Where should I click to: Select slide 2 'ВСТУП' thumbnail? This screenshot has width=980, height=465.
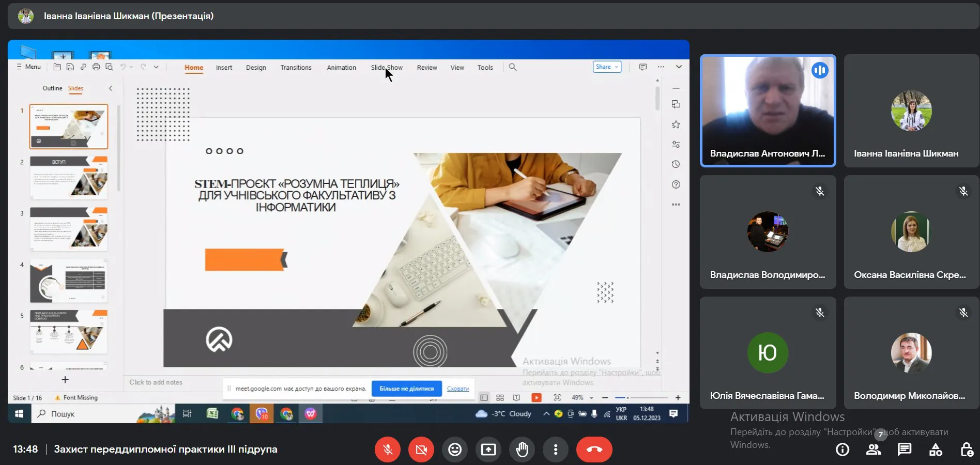coord(69,178)
